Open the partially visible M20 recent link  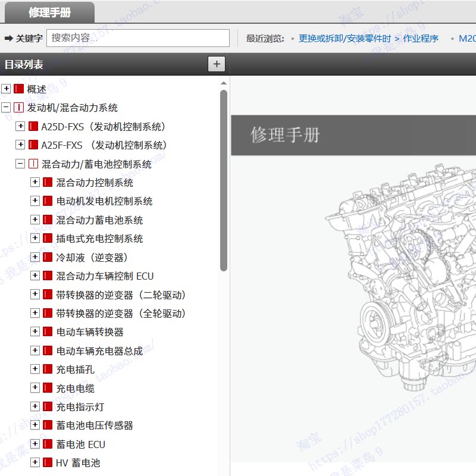coord(467,39)
